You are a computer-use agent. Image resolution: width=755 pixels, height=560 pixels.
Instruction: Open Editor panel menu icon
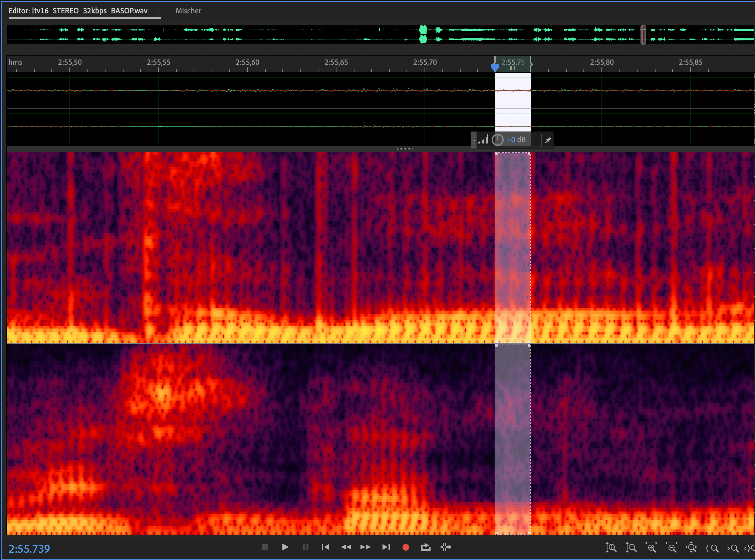(x=158, y=11)
